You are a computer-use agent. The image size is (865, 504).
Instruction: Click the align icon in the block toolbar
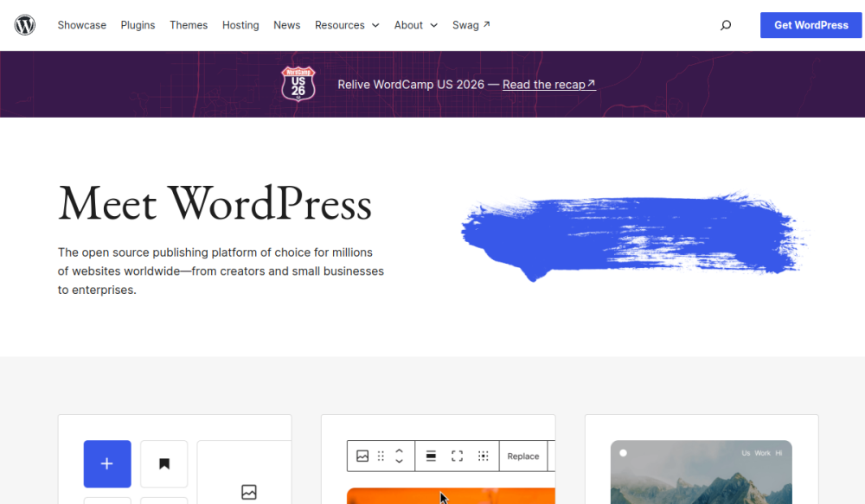431,456
